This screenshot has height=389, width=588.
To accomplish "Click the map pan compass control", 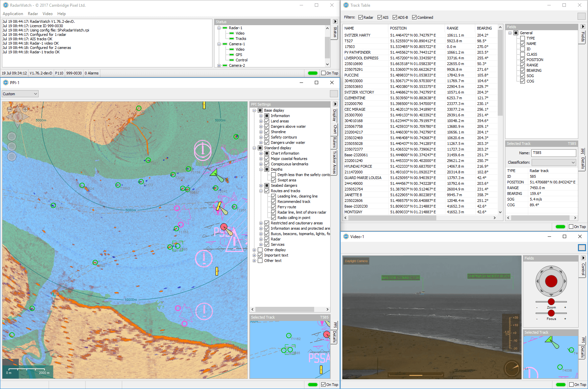I will point(17,116).
